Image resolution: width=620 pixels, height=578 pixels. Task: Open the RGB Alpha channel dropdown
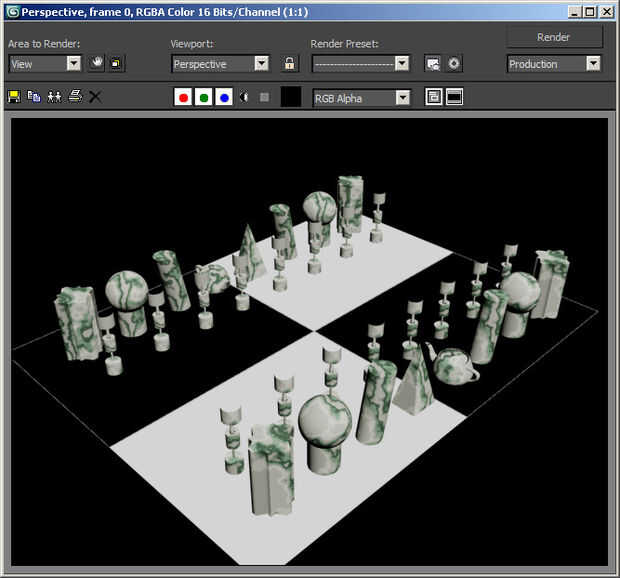click(x=402, y=97)
